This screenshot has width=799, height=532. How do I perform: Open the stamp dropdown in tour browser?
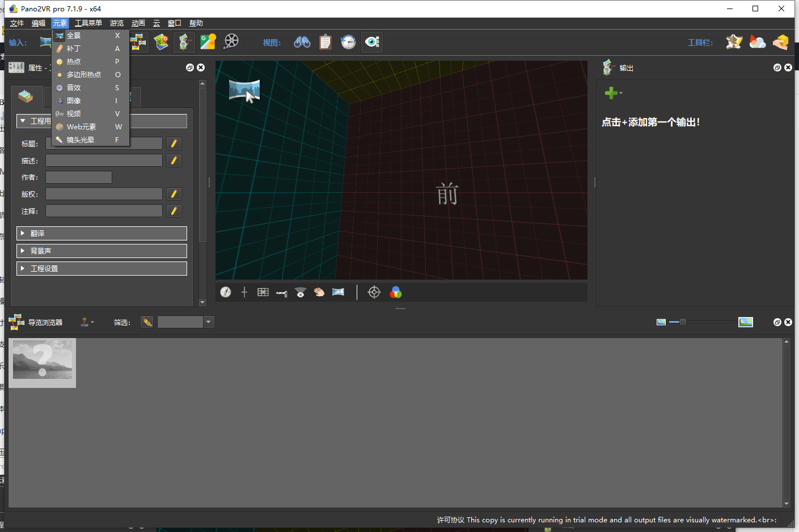87,322
